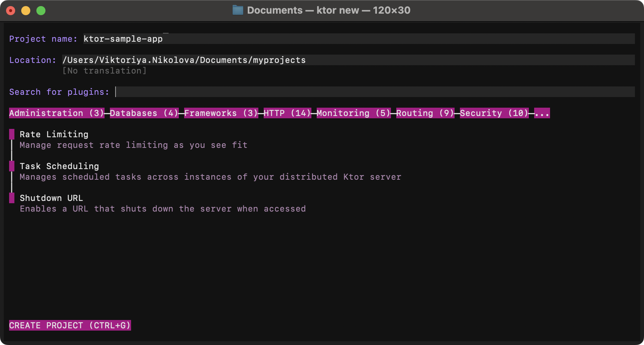This screenshot has height=345, width=644.
Task: Click the green zoom window button
Action: click(41, 11)
